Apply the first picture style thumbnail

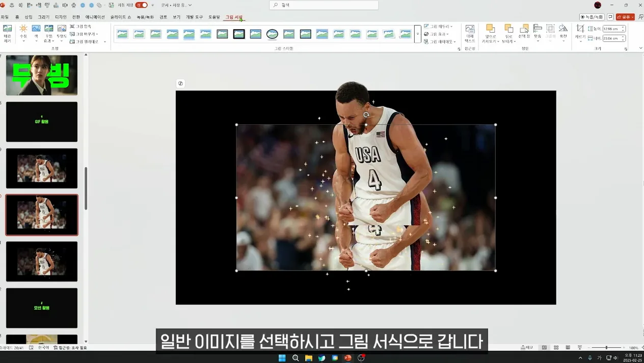pyautogui.click(x=122, y=34)
